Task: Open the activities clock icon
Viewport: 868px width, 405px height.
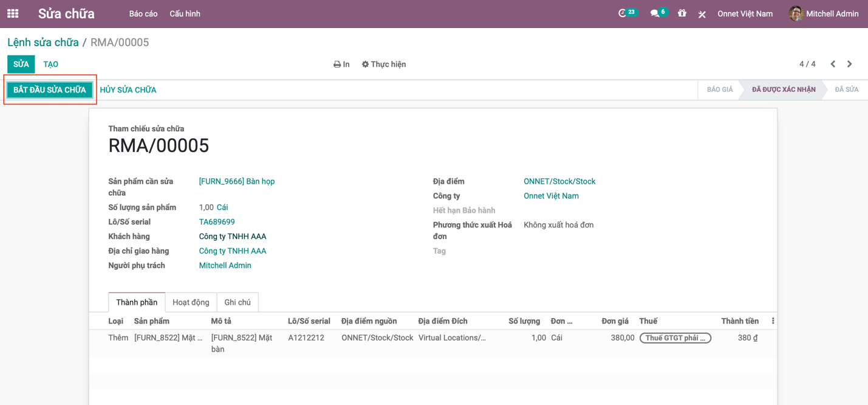Action: [623, 13]
